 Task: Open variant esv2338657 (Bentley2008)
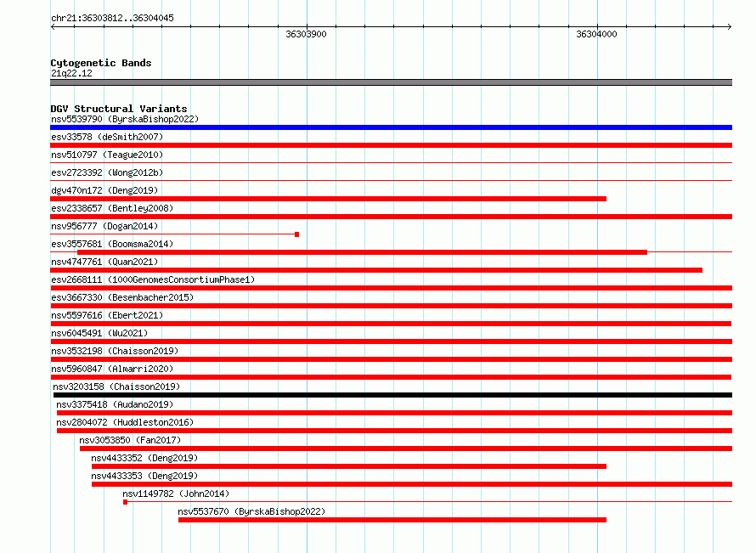112,208
